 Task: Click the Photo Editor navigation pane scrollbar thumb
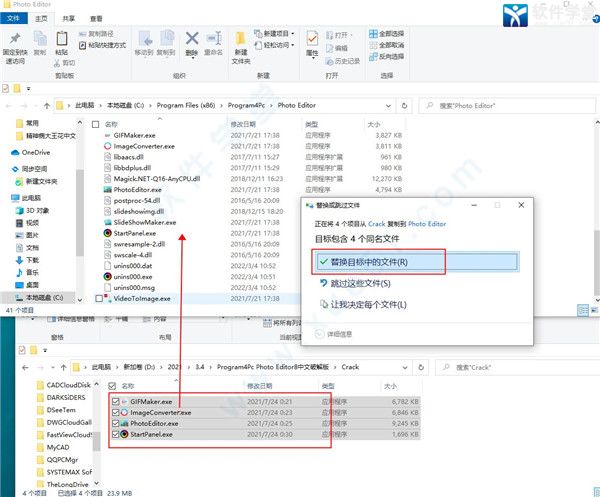tap(80, 212)
